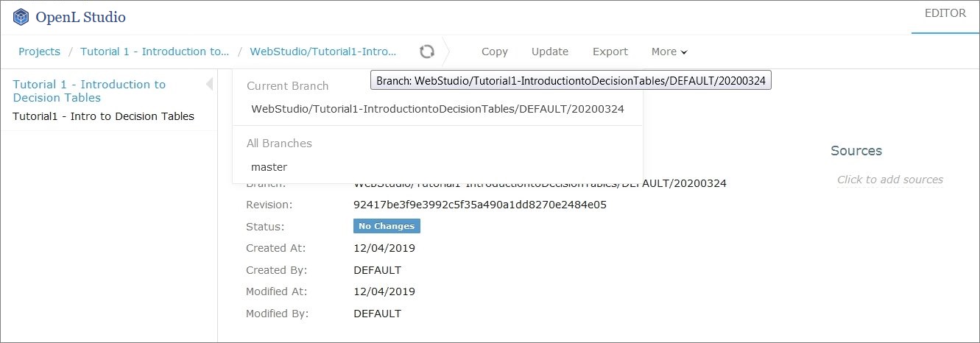The image size is (980, 343).
Task: Click Copy in the toolbar
Action: click(x=494, y=52)
